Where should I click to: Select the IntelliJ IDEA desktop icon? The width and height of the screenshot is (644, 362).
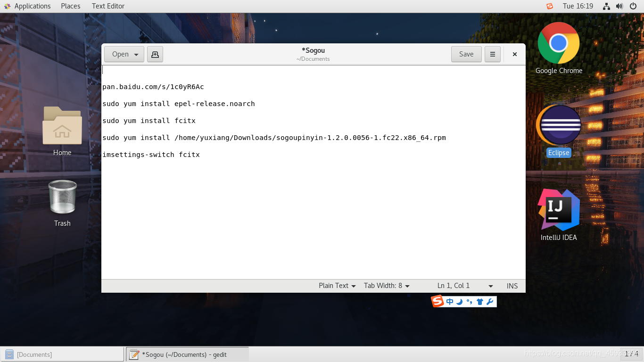[559, 215]
